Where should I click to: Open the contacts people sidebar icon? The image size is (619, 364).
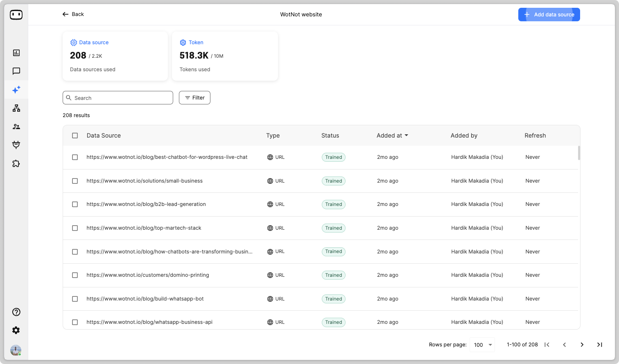pyautogui.click(x=16, y=127)
